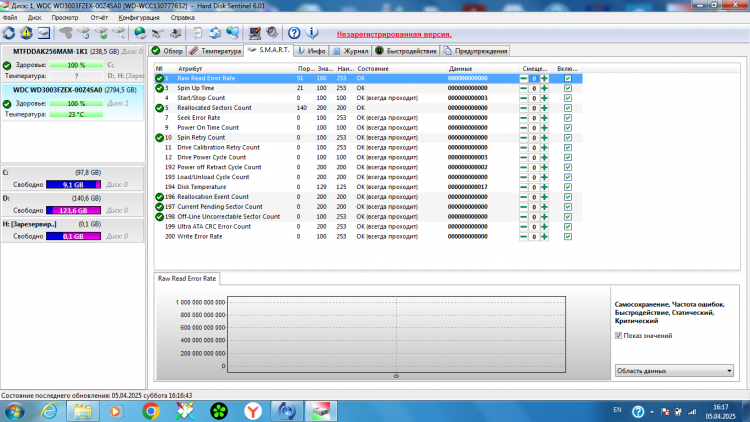This screenshot has width=750, height=422.
Task: Select MTFDDAK256MAM-1K1 disk in sidebar
Action: point(72,64)
